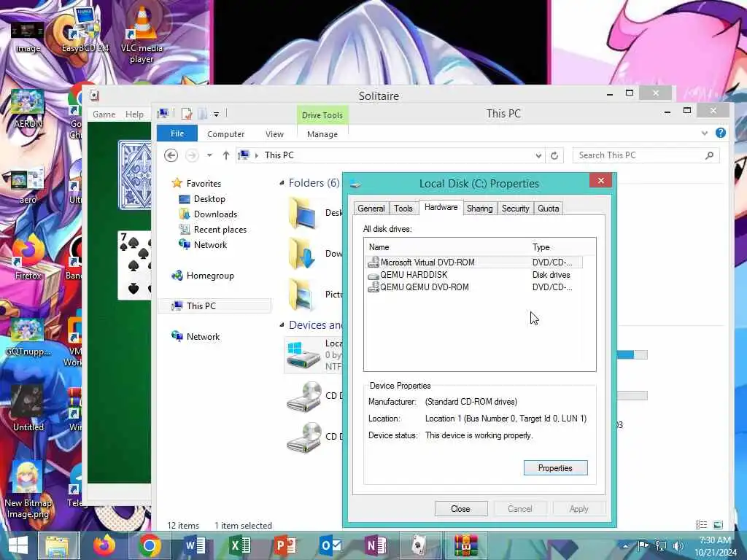The image size is (747, 560).
Task: Show hidden tray icons arrow
Action: click(x=626, y=545)
